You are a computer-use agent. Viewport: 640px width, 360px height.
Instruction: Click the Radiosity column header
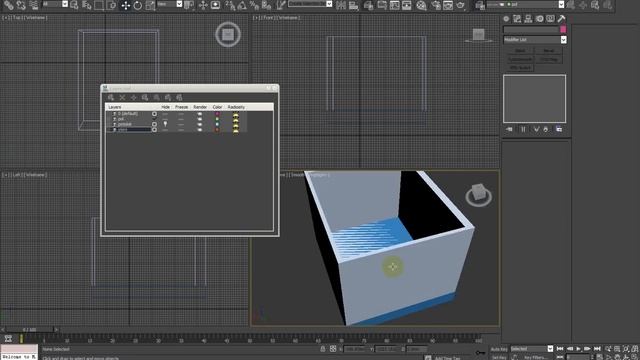236,107
